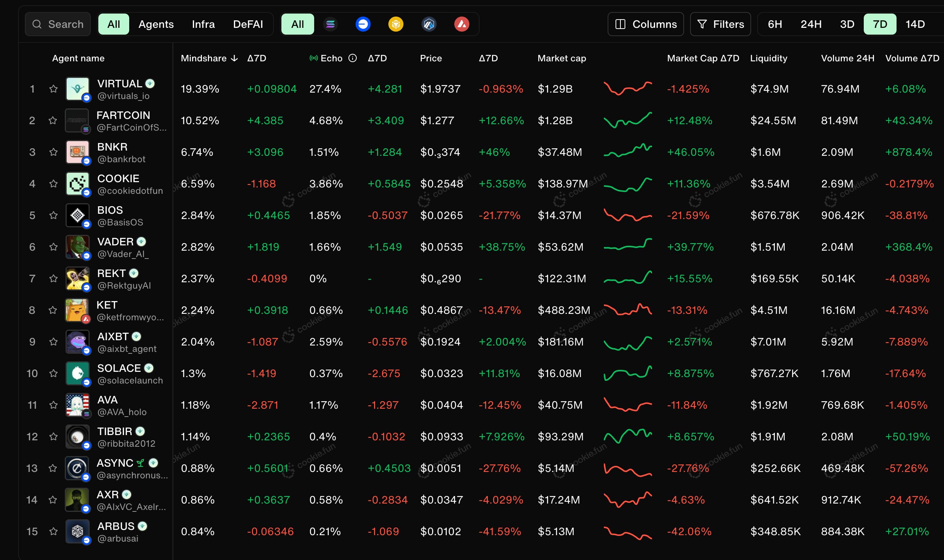This screenshot has width=944, height=560.
Task: Filter by Avalanche chain icon
Action: coord(461,24)
